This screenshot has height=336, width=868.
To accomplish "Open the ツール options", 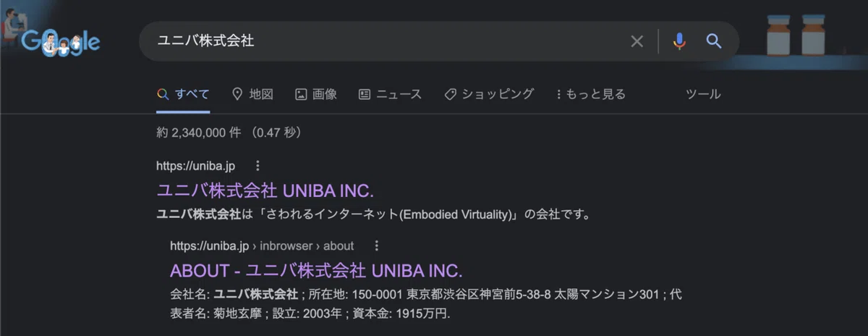I will point(703,94).
